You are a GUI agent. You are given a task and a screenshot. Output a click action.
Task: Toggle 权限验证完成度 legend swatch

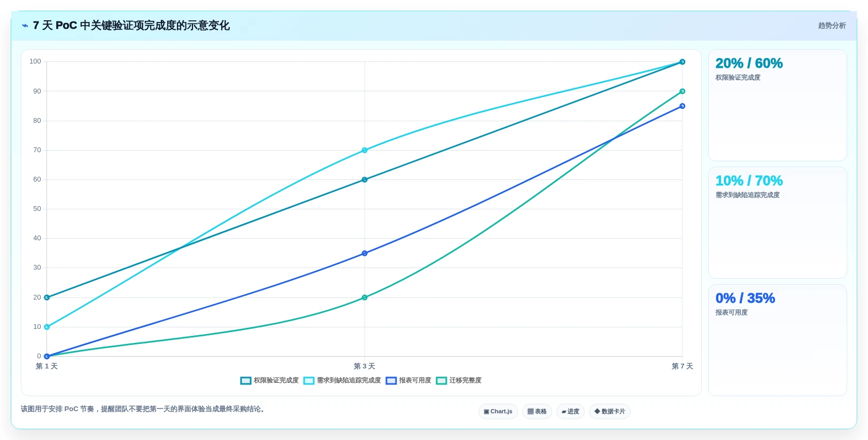(x=246, y=381)
